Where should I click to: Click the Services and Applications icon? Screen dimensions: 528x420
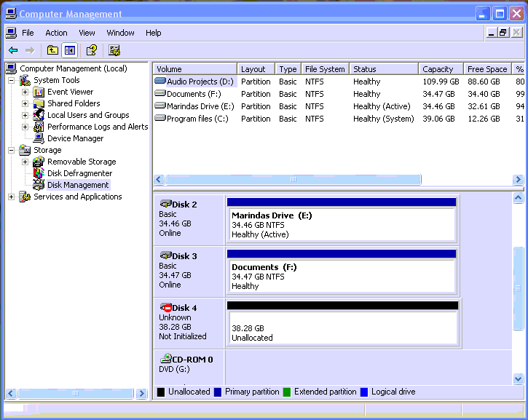click(25, 197)
